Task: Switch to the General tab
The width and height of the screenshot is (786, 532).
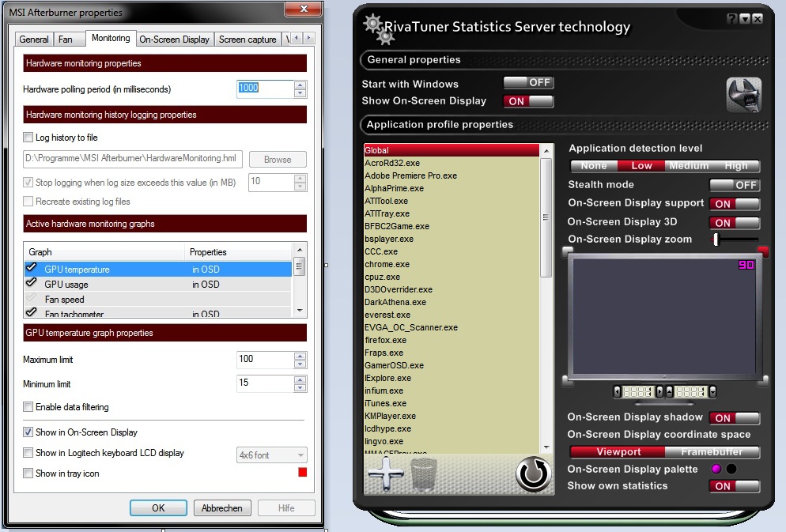Action: point(34,40)
